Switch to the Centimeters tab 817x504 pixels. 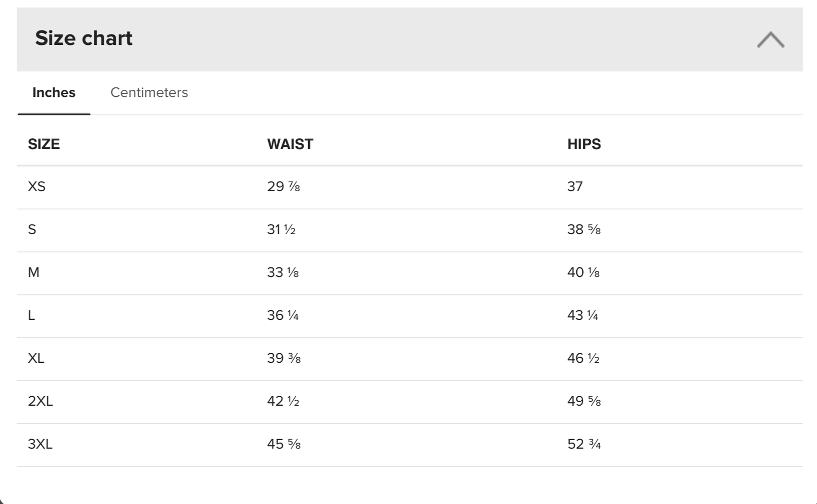click(x=149, y=92)
